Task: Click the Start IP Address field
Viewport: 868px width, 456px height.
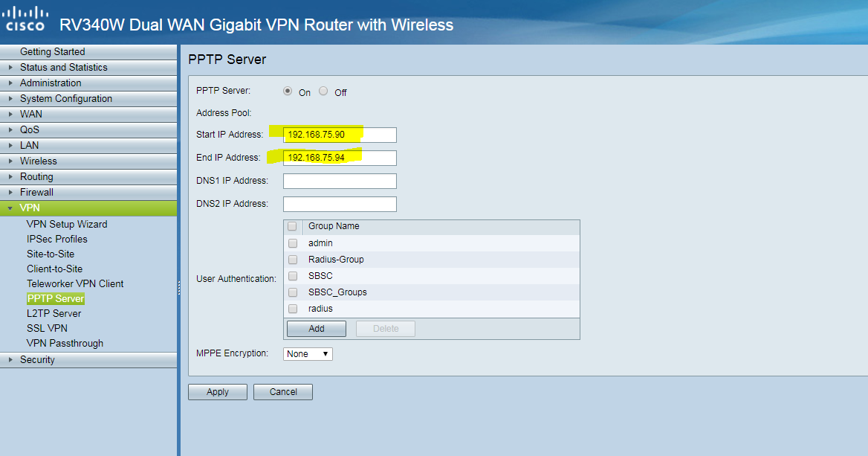Action: coord(340,135)
